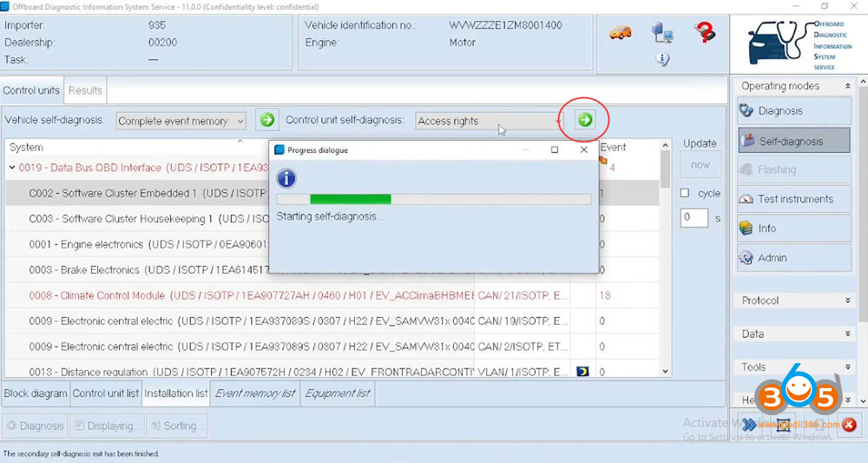The height and width of the screenshot is (463, 868).
Task: Click the network computers icon
Action: point(663,33)
